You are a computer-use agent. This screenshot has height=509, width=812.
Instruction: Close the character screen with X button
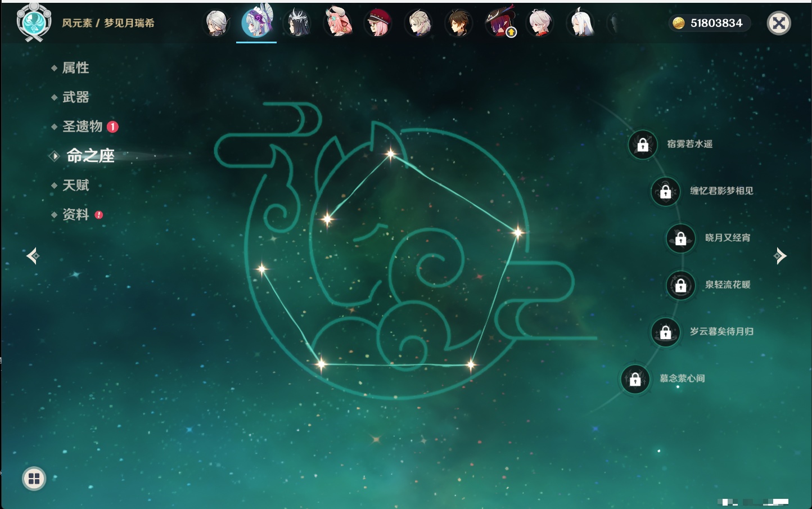point(779,23)
